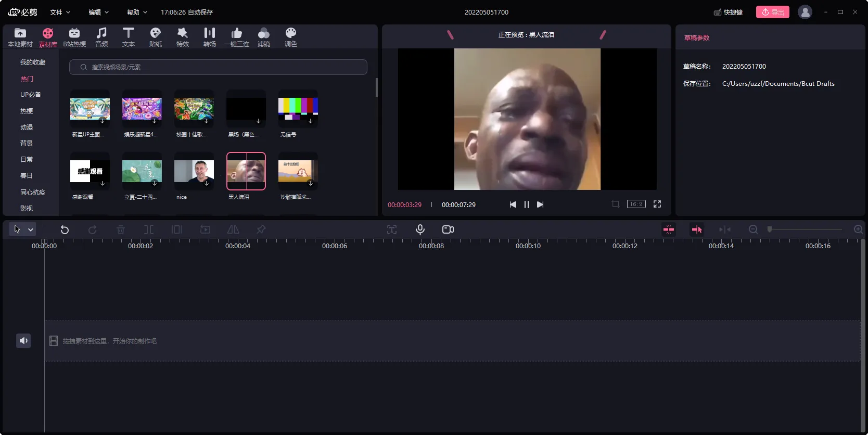
Task: Open the 转场 transitions panel
Action: click(209, 37)
